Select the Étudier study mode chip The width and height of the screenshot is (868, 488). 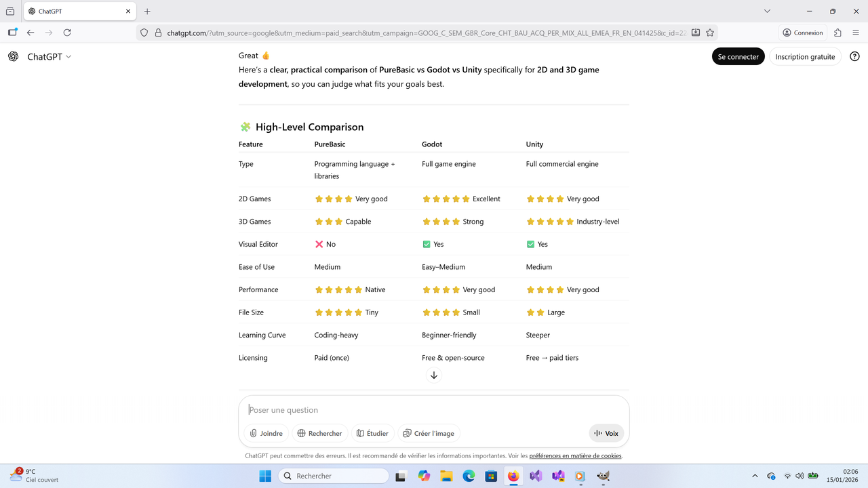(x=373, y=433)
